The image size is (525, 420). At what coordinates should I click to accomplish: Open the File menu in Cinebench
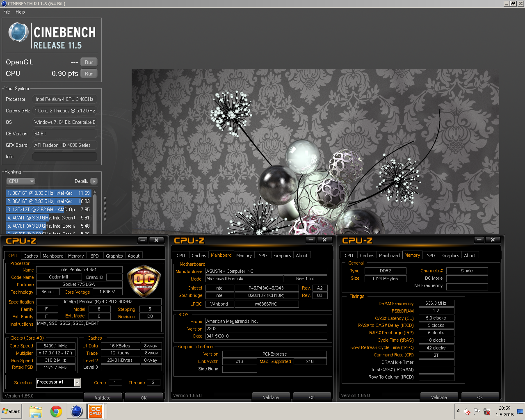(7, 12)
